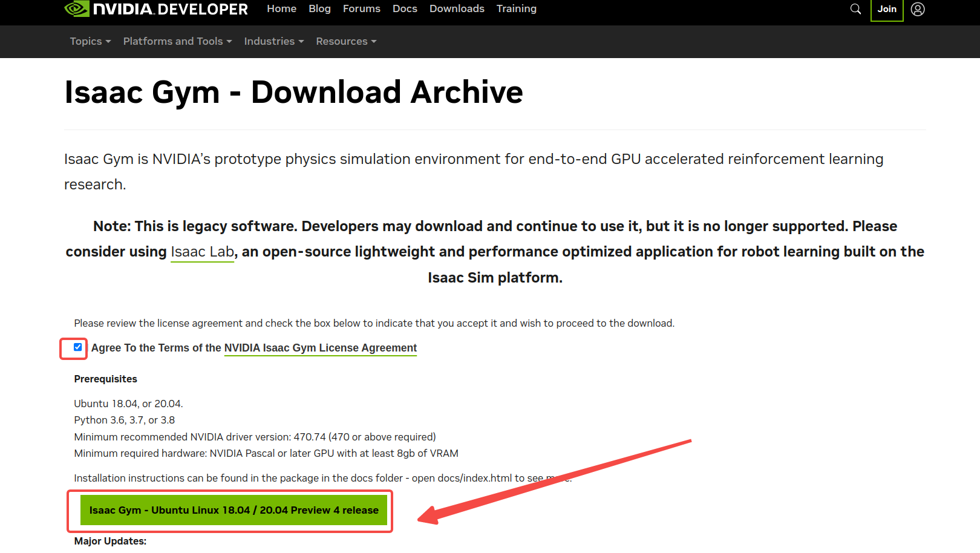The height and width of the screenshot is (553, 980).
Task: Expand the Platforms and Tools dropdown
Action: coord(178,41)
